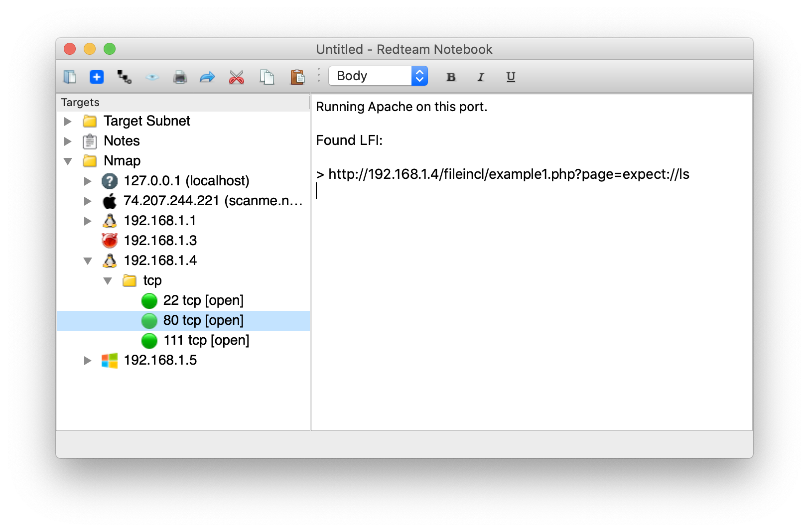The height and width of the screenshot is (532, 809).
Task: Select the Notes tree item
Action: tap(122, 141)
